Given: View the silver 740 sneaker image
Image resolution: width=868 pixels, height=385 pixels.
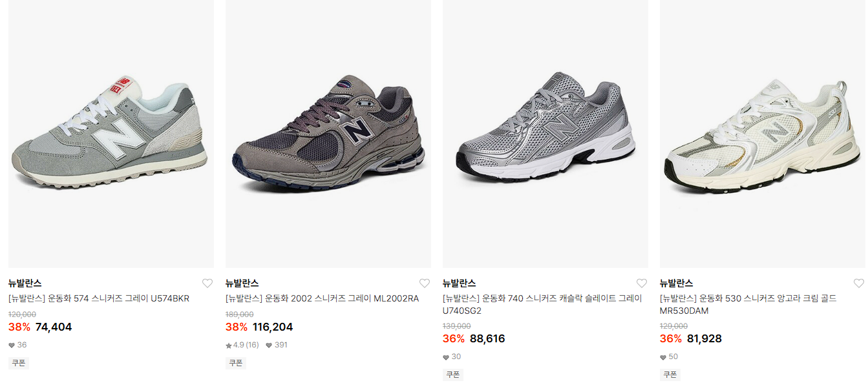Looking at the screenshot, I should point(545,134).
